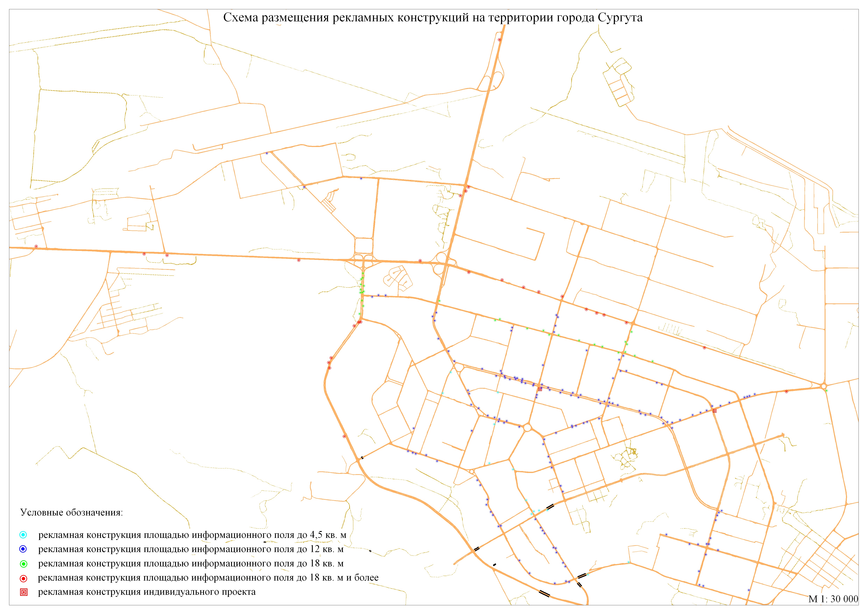
Task: Click the red square legend marker for individual project
Action: click(23, 592)
